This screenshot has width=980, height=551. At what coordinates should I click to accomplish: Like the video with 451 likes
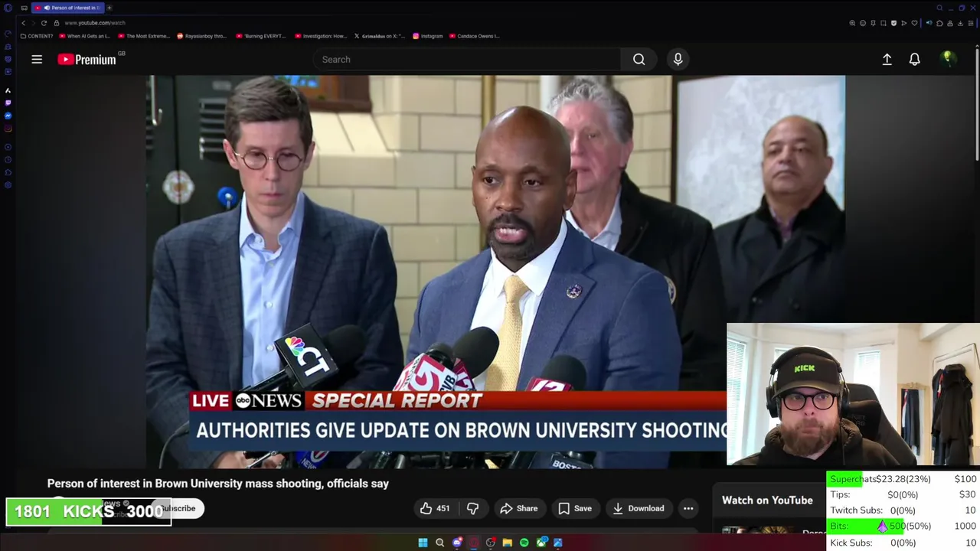(435, 508)
